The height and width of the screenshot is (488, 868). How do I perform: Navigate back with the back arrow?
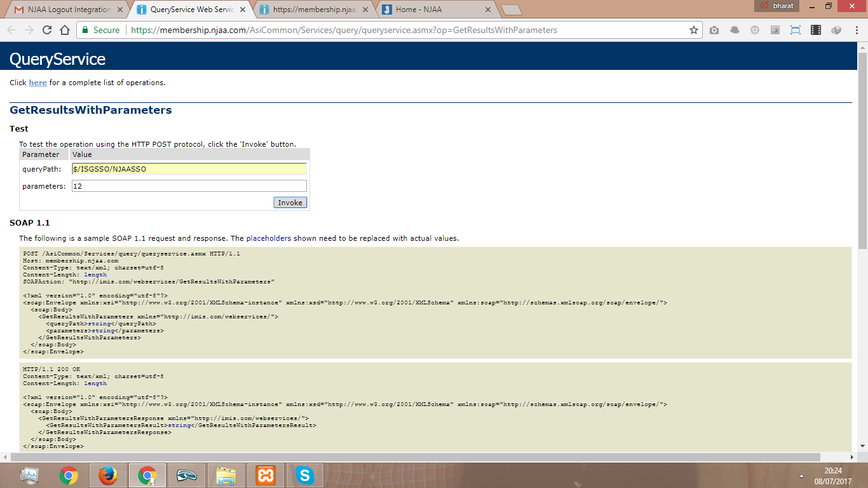11,30
